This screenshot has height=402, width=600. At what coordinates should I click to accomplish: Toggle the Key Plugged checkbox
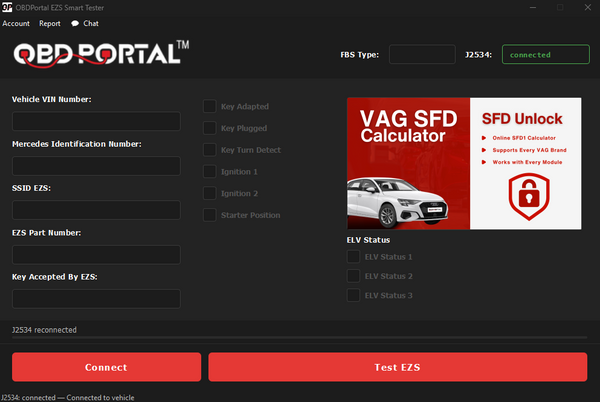(x=210, y=128)
